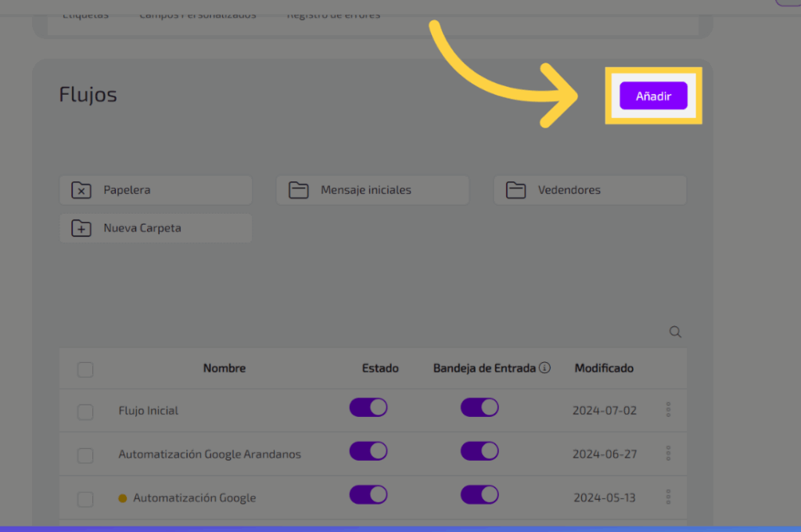
Task: Select all flows with header checkbox
Action: [x=85, y=369]
